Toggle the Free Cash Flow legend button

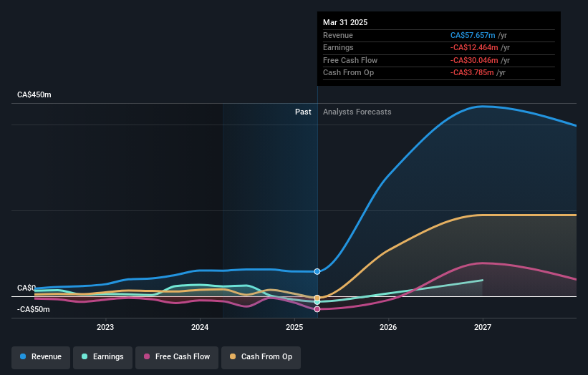(177, 357)
